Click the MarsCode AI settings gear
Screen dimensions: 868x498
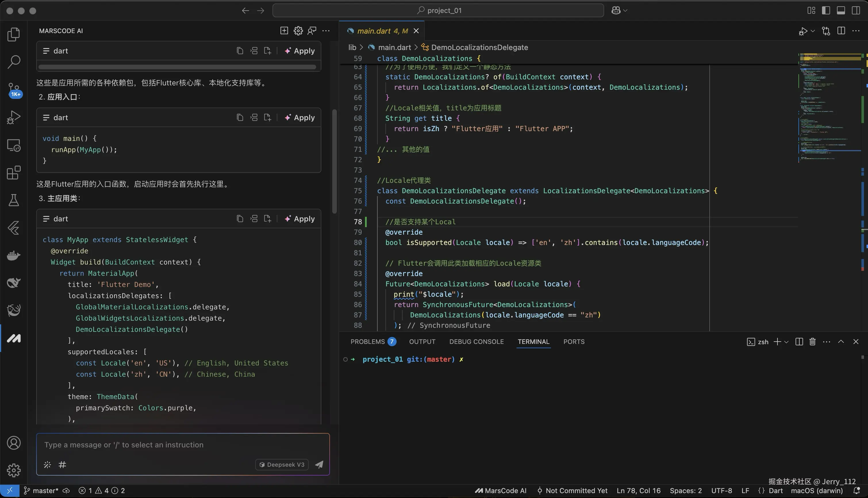pos(298,31)
